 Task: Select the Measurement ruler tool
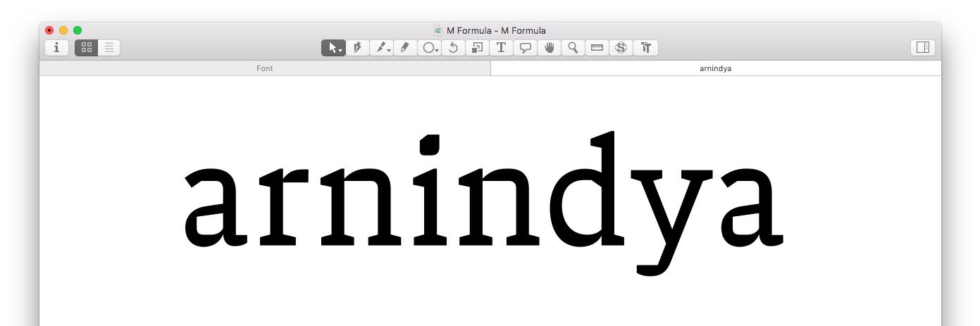pos(597,48)
